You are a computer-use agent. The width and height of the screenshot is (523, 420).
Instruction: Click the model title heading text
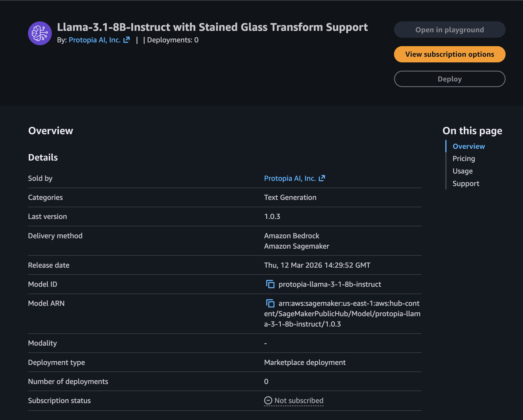tap(212, 27)
